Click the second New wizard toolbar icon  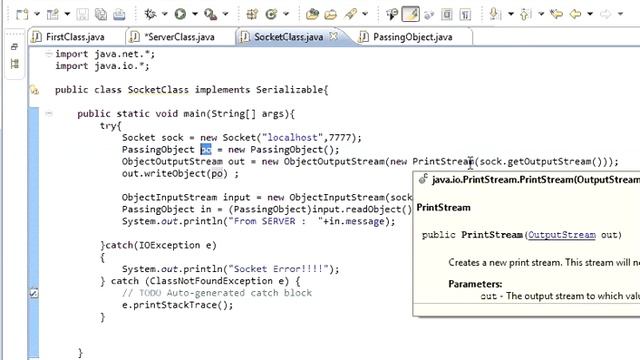tap(53, 14)
